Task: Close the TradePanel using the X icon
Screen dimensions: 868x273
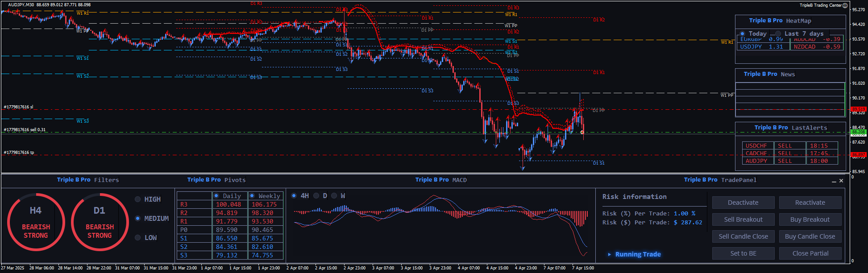Action: [841, 181]
